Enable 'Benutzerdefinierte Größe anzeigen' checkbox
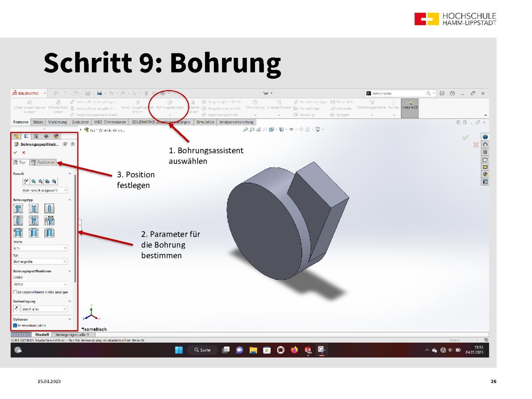Viewport: 532px width, 399px height. click(x=15, y=292)
